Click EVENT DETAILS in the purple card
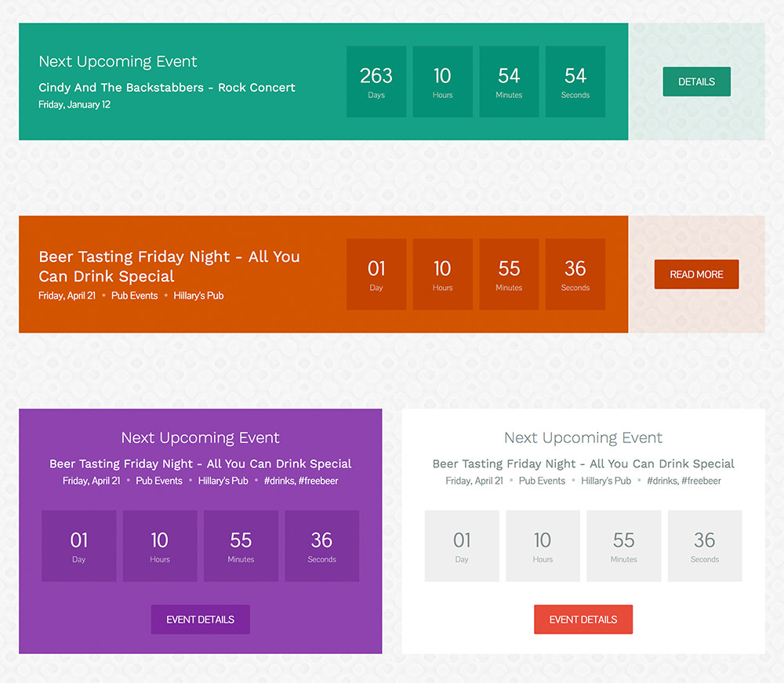This screenshot has width=784, height=683. (201, 619)
